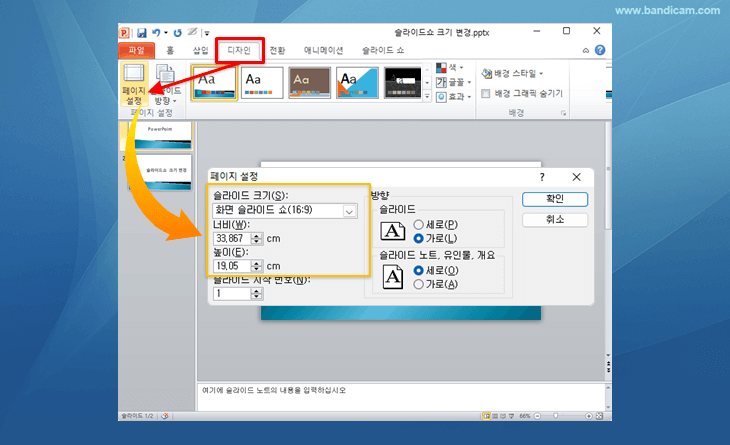Image resolution: width=730 pixels, height=445 pixels.
Task: Minimize the ribbon with the caret icon
Action: click(586, 50)
